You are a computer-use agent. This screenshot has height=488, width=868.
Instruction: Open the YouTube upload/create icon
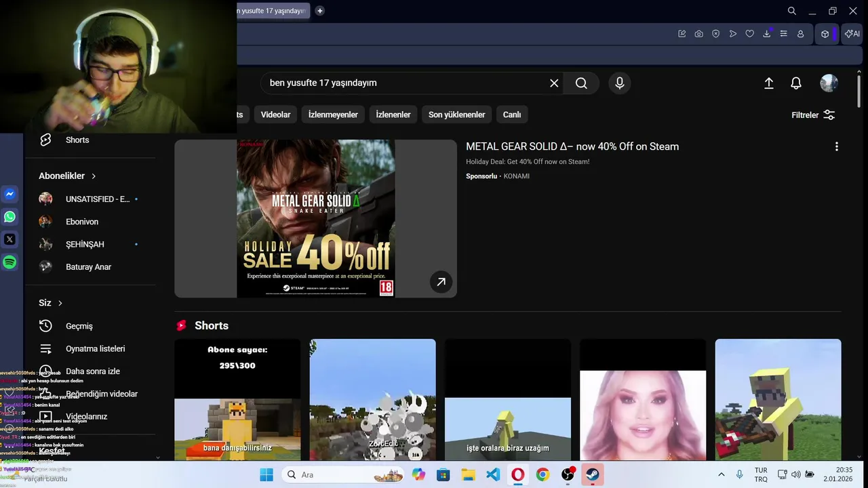pyautogui.click(x=769, y=83)
